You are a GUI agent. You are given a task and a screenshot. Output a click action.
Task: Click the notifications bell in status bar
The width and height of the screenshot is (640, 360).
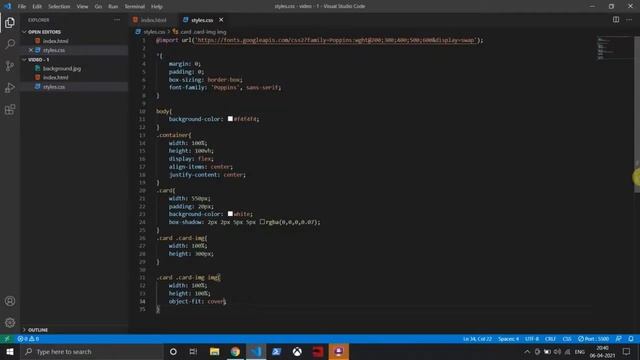click(x=631, y=339)
